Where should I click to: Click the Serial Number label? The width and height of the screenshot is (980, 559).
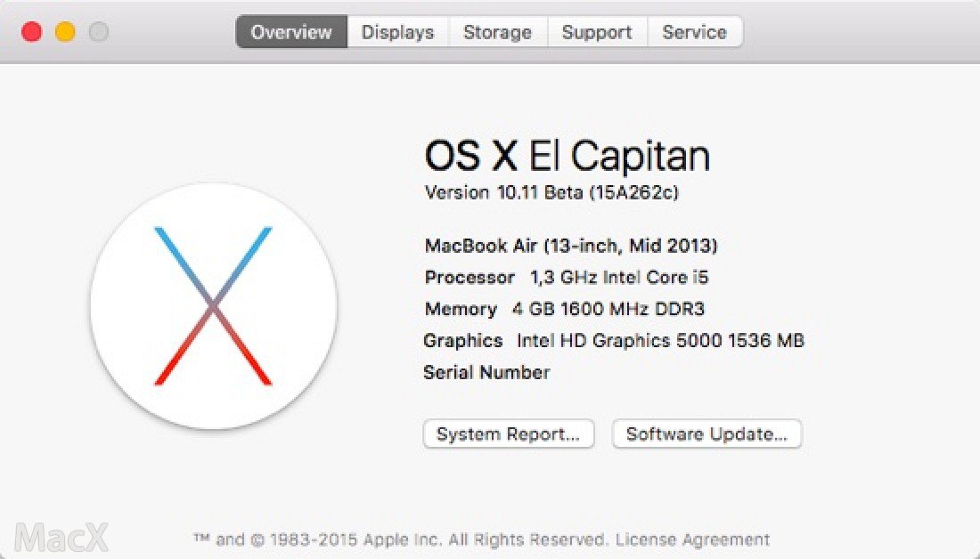[x=486, y=373]
